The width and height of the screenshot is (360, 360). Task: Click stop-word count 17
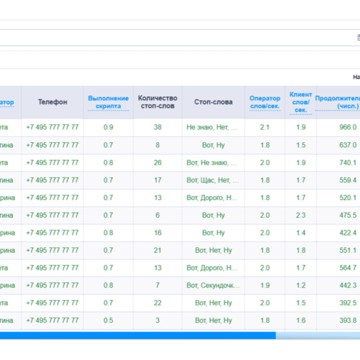coord(158,180)
